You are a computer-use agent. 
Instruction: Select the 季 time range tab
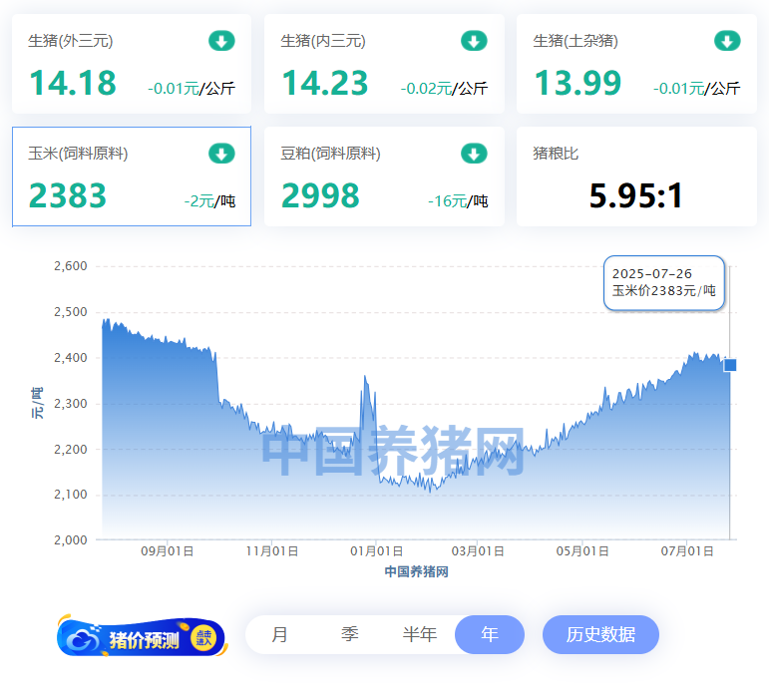tap(350, 634)
